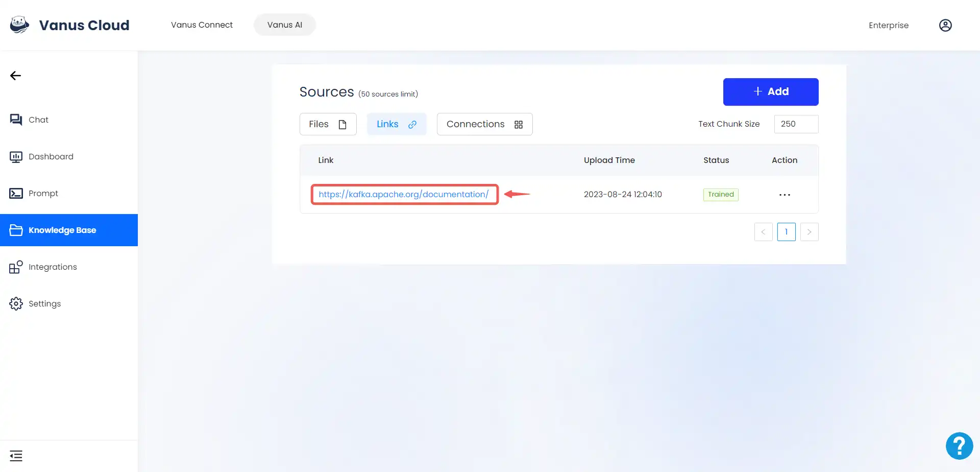Click the Trained status badge
The image size is (980, 472).
click(721, 195)
